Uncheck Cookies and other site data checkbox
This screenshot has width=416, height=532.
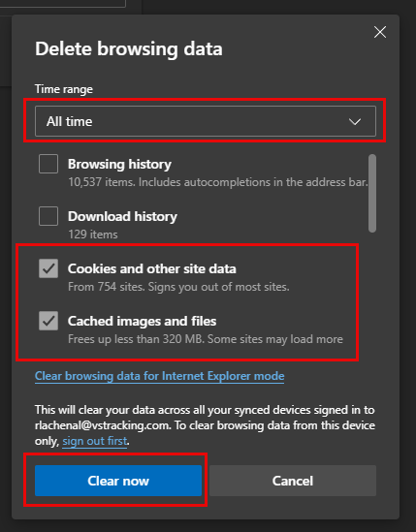pos(48,268)
